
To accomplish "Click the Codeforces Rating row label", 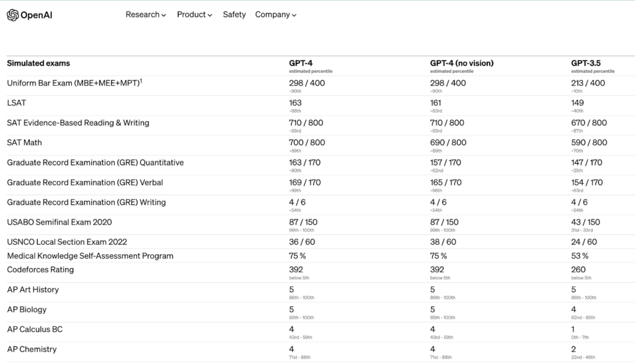I will (x=40, y=270).
